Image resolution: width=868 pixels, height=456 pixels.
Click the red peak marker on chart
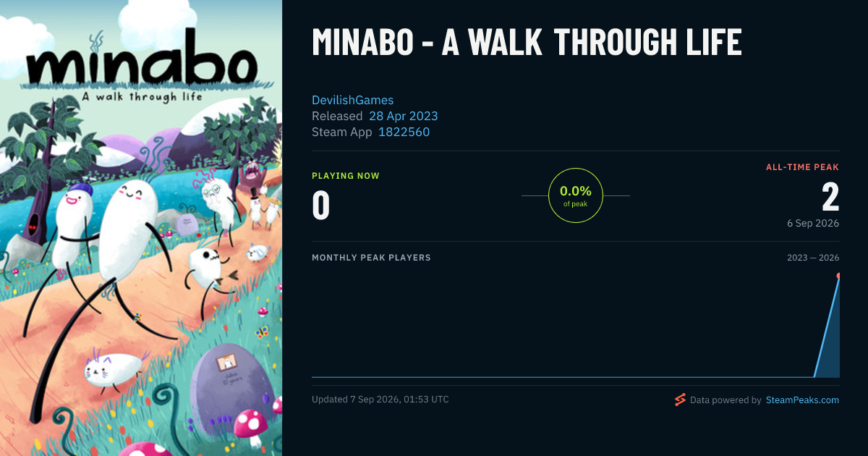click(838, 276)
